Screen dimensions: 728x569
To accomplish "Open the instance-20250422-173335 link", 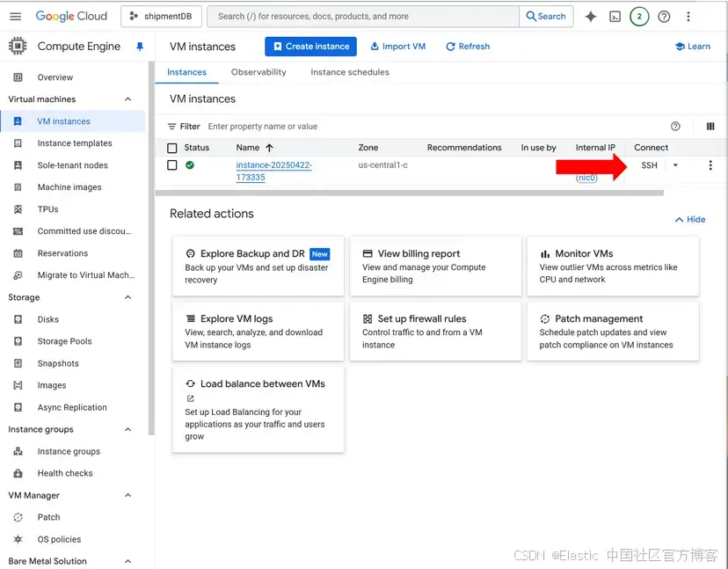I will pyautogui.click(x=273, y=171).
